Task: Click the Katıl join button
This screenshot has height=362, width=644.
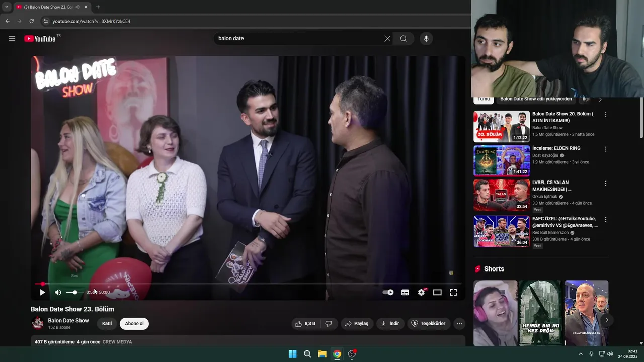Action: pyautogui.click(x=107, y=324)
